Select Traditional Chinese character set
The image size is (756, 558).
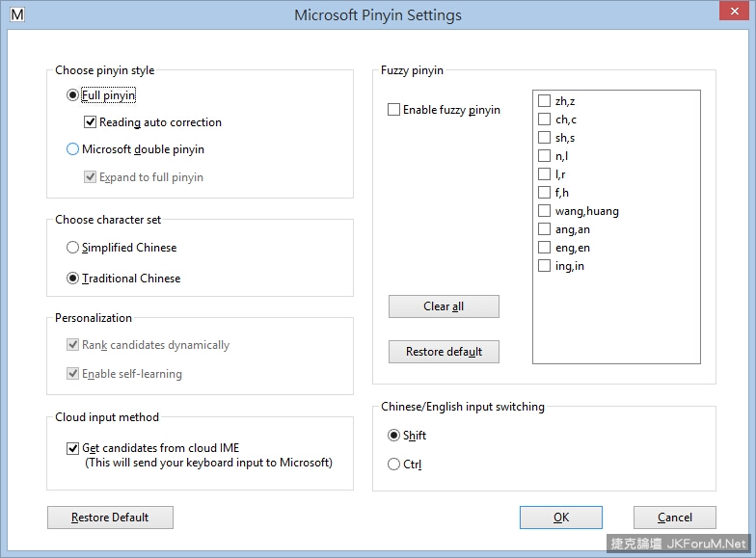73,279
